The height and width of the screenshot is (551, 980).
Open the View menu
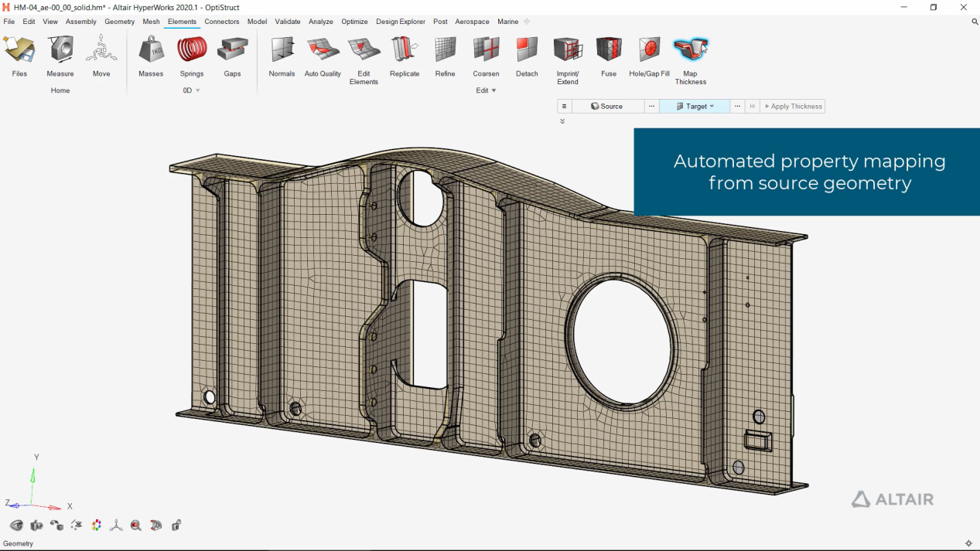[x=50, y=22]
